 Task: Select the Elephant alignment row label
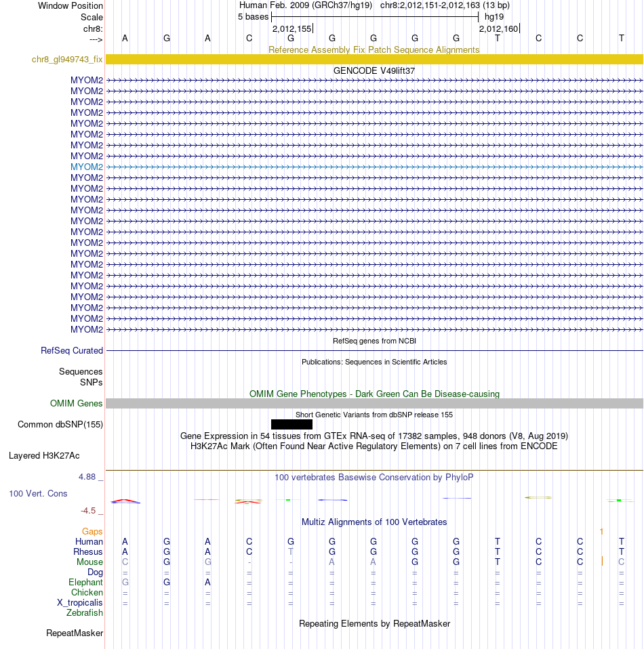tap(85, 583)
